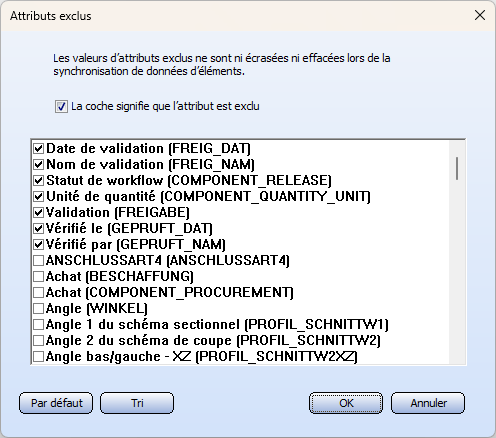Check Achat (COMPONENT_PROCUREMENT) checkbox

coord(38,292)
